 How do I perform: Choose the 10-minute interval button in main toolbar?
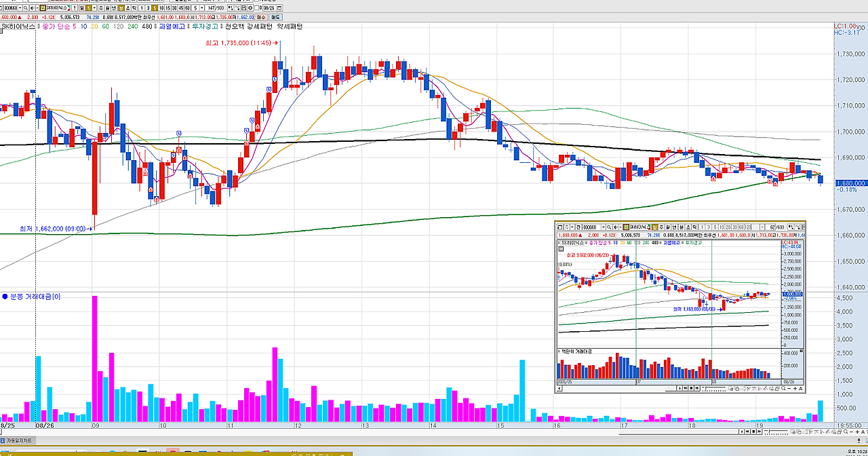click(x=161, y=8)
